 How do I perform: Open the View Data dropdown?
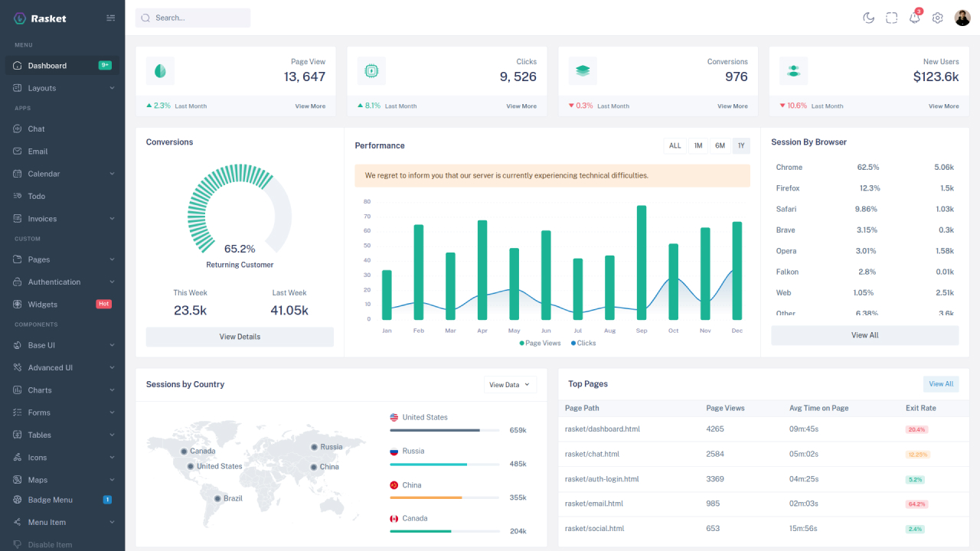pyautogui.click(x=510, y=384)
